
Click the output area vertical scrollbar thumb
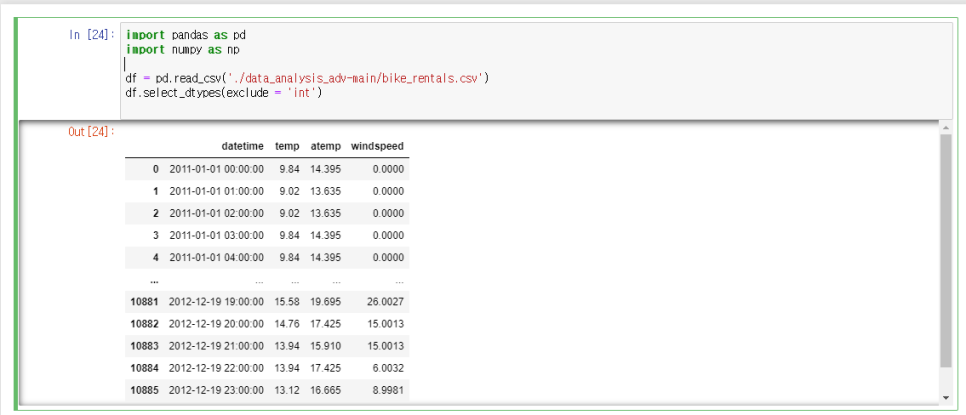coord(946,251)
